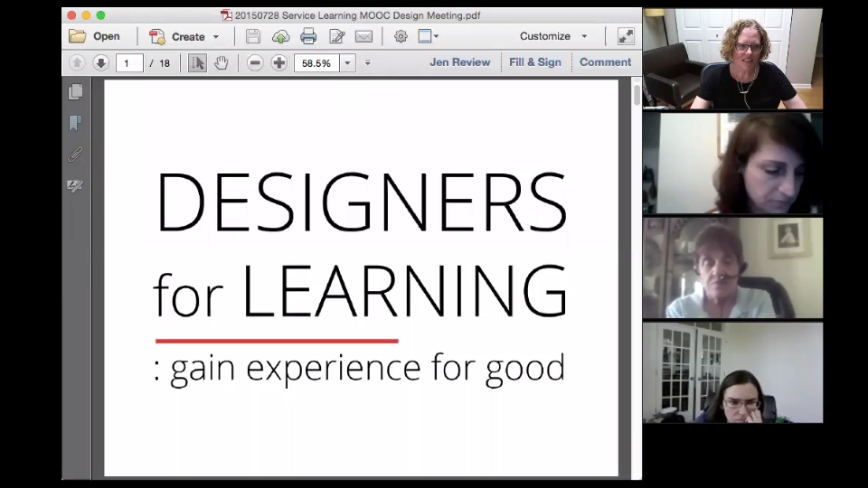Viewport: 868px width, 488px height.
Task: Toggle read mode expand arrows
Action: pyautogui.click(x=626, y=37)
